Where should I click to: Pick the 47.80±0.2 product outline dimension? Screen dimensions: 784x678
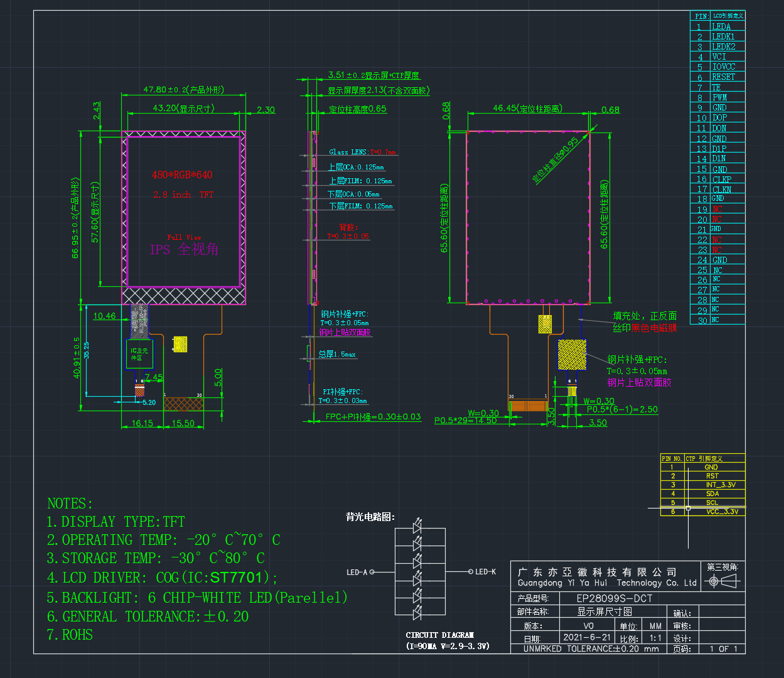pos(183,90)
